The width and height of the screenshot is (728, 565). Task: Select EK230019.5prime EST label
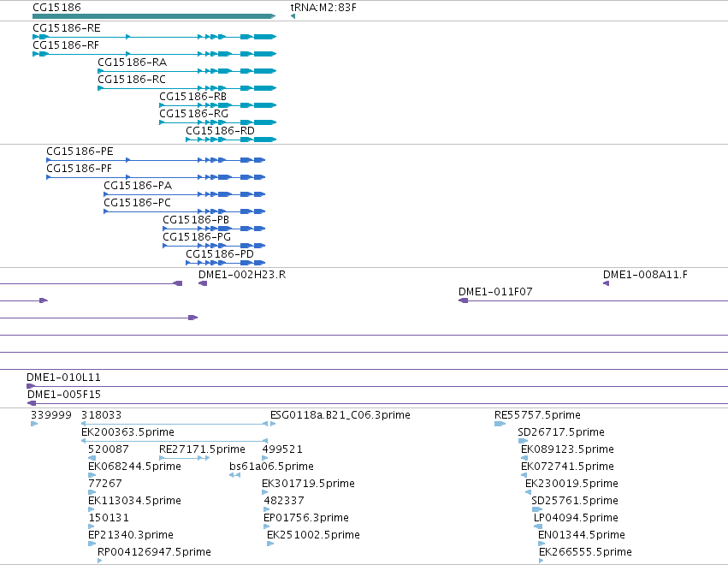pos(571,484)
